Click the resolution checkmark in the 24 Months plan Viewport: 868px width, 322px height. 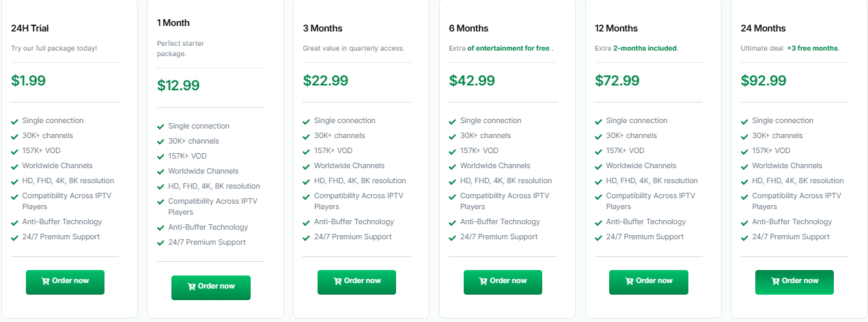click(745, 181)
